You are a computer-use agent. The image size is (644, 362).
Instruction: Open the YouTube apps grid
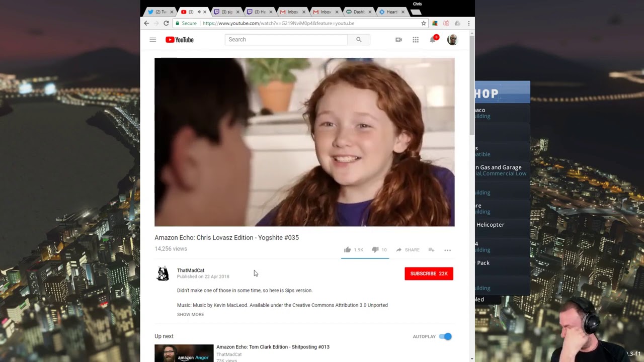(416, 40)
